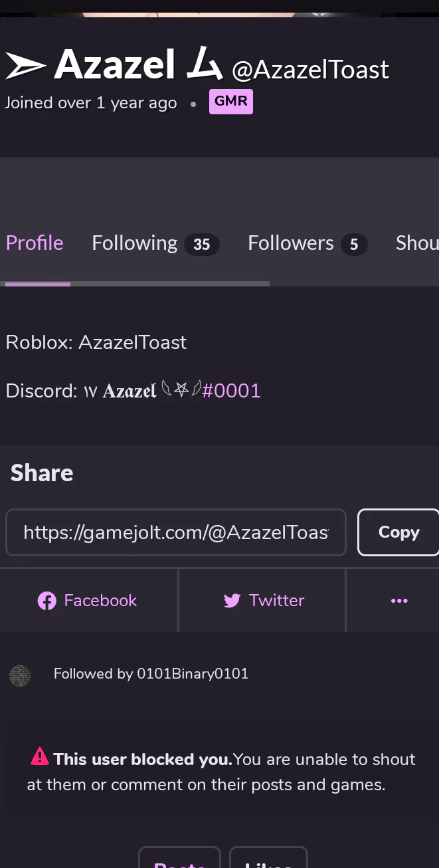Screen dimensions: 439x868
Task: Click the 0101Binary0101 follower avatar
Action: click(20, 675)
